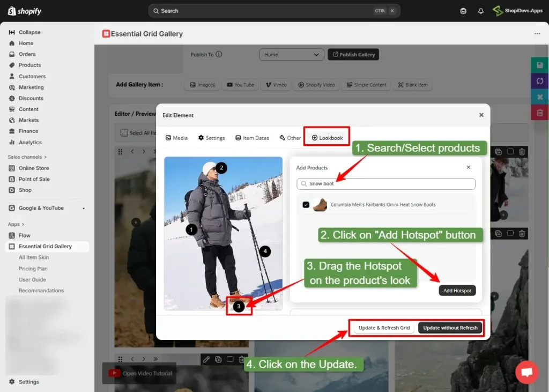Save the gallery using the green save icon
The height and width of the screenshot is (392, 549).
pos(539,64)
